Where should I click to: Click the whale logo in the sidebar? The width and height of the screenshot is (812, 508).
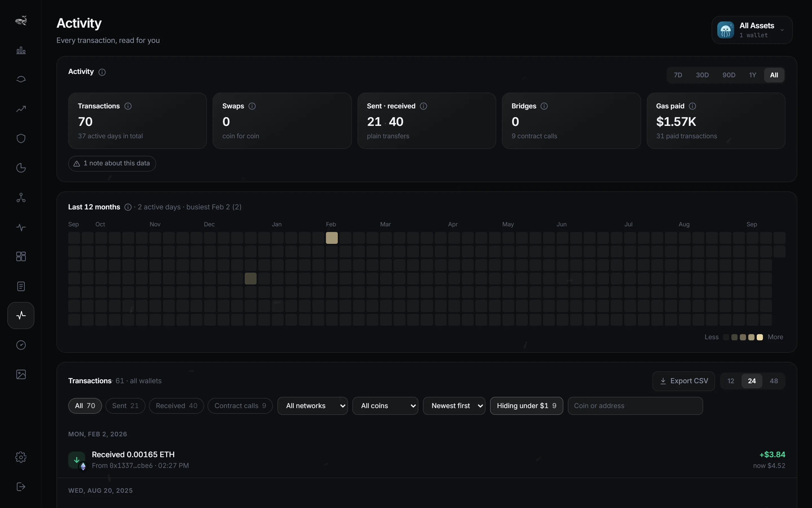click(x=21, y=21)
